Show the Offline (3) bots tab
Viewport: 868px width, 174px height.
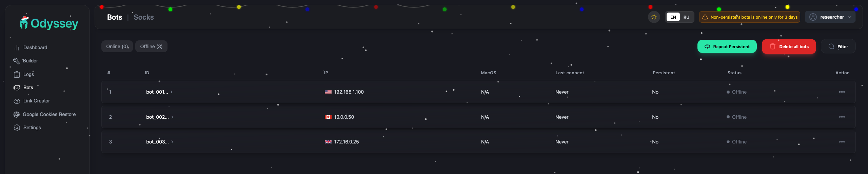tap(151, 46)
